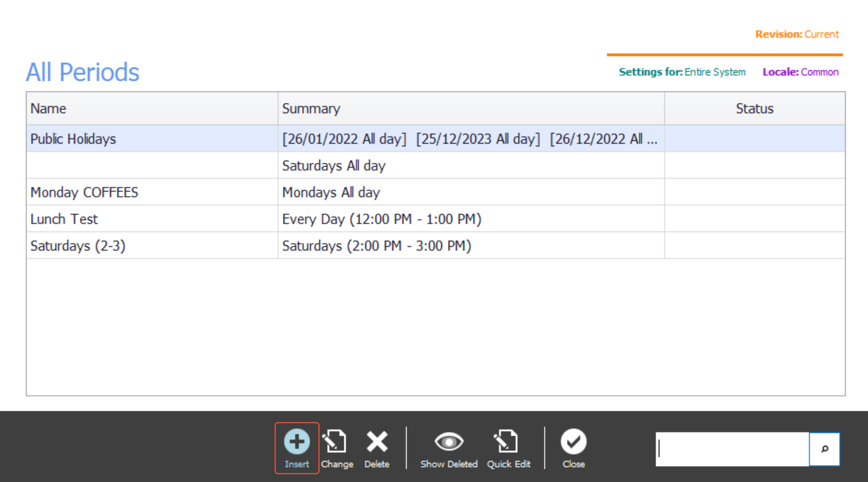
Task: Focus the search text field
Action: (x=732, y=449)
